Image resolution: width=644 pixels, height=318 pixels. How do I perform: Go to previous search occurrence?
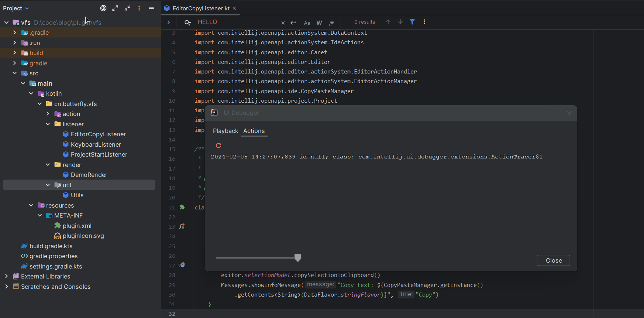(388, 22)
